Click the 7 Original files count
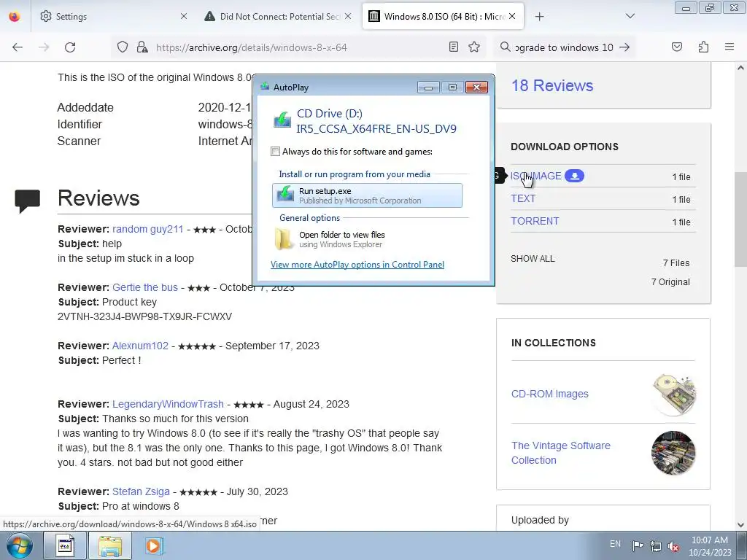Image resolution: width=747 pixels, height=560 pixels. [x=670, y=282]
